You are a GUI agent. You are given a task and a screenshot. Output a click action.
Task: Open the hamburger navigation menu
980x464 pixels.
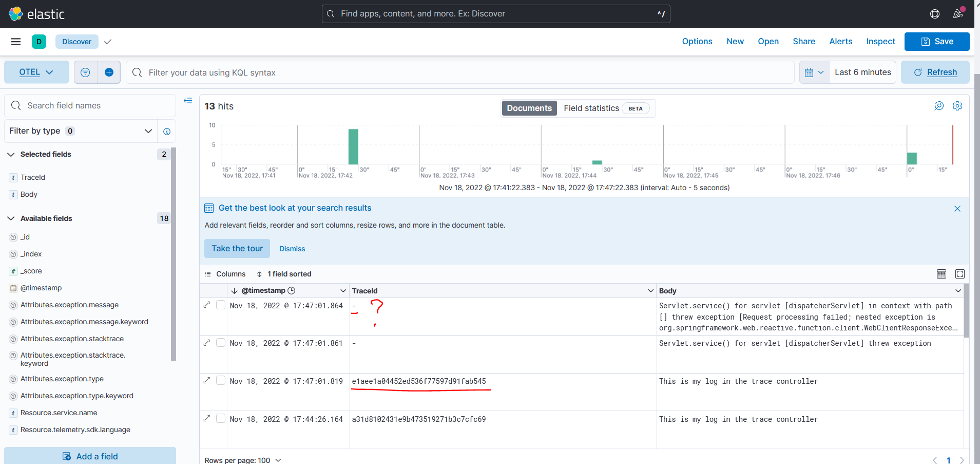click(x=16, y=42)
